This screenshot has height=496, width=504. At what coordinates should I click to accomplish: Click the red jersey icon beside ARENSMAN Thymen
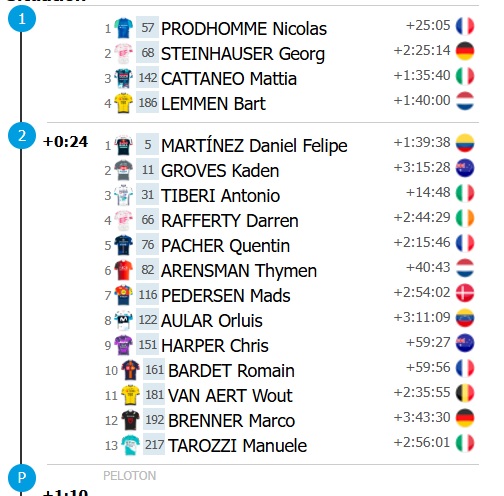click(123, 270)
